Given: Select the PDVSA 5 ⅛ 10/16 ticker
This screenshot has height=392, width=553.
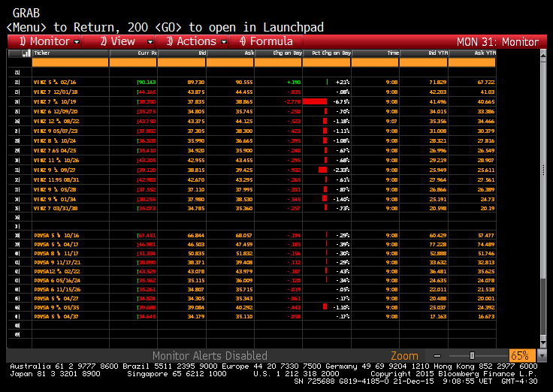Looking at the screenshot, I should point(56,236).
